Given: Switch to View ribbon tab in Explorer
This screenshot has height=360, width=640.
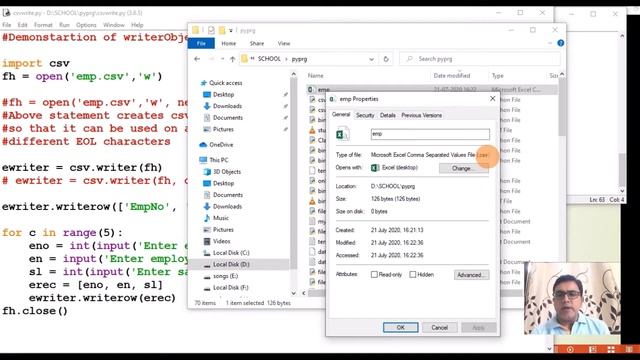Looking at the screenshot, I should point(284,43).
